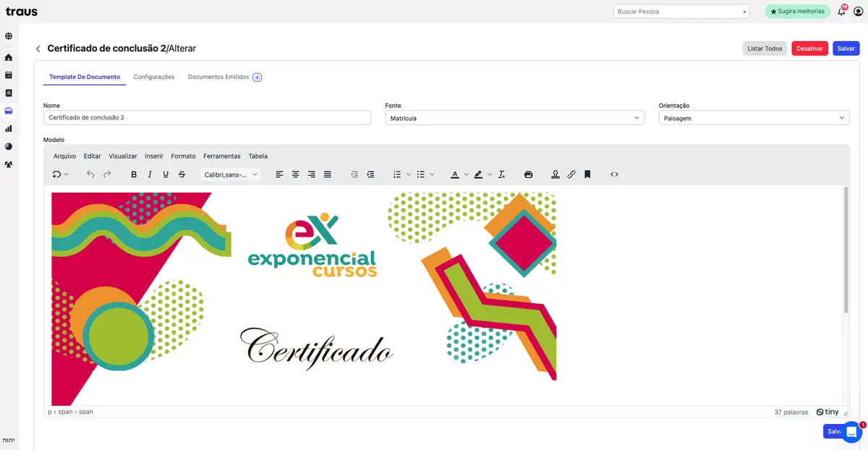Toggle underline formatting
Screen dimensions: 868x450
(166, 174)
